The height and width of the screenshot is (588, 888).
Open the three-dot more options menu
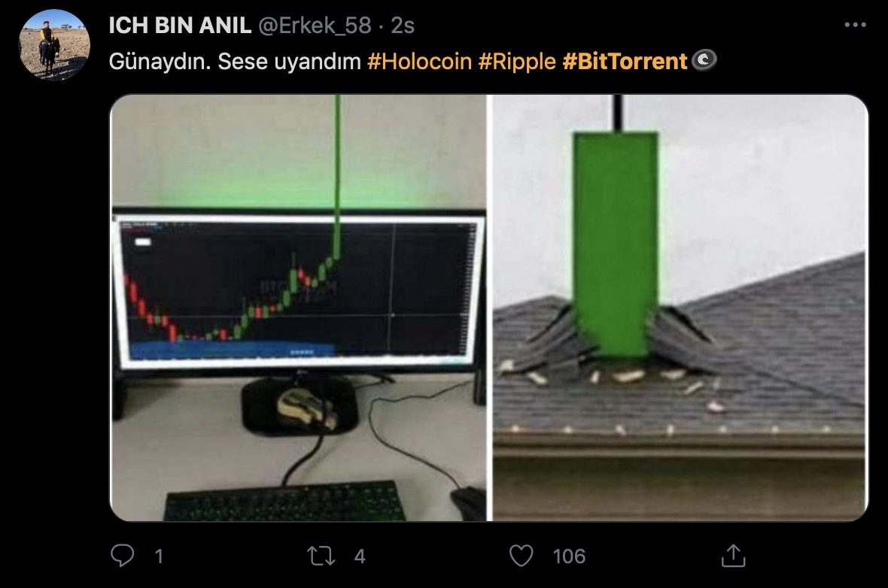click(855, 24)
